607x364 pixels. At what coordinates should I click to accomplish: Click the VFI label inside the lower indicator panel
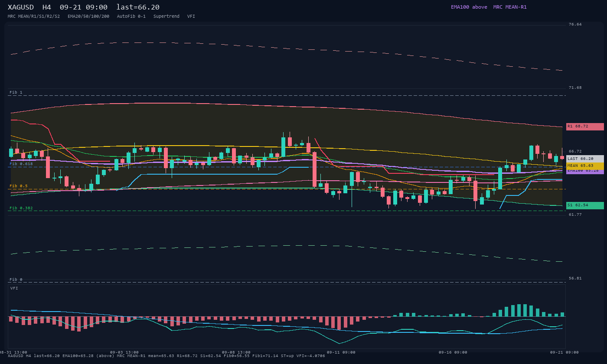coord(14,289)
